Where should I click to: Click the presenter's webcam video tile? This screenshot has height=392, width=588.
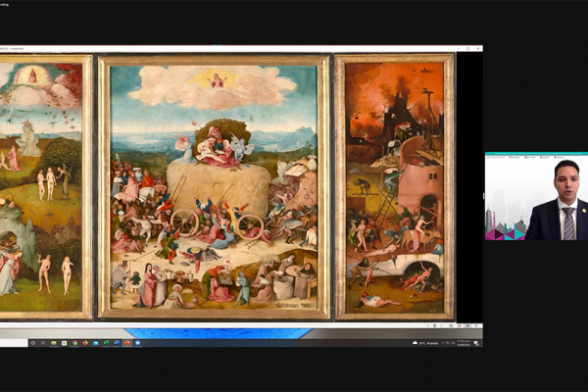coord(536,196)
